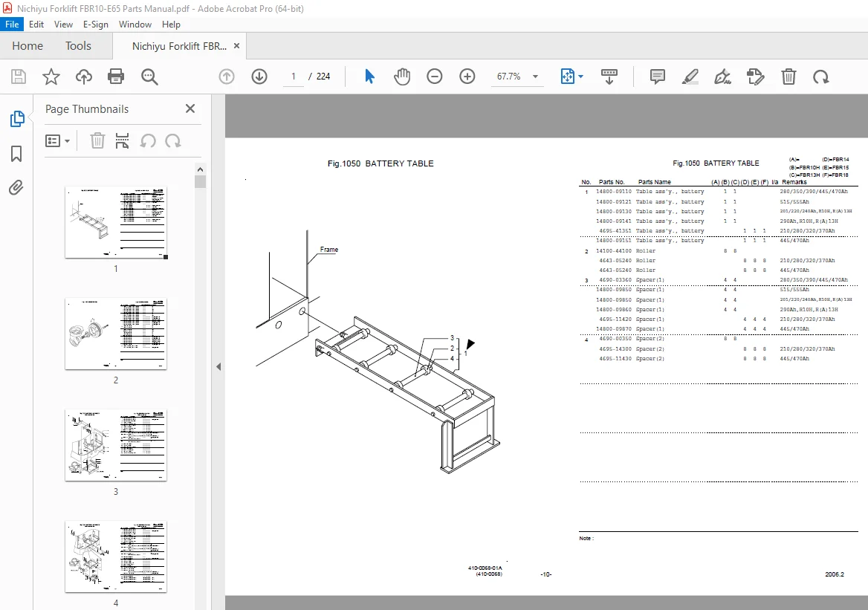Click the '2006.2' date text on page
Screen dimensions: 868x610
[x=835, y=574]
